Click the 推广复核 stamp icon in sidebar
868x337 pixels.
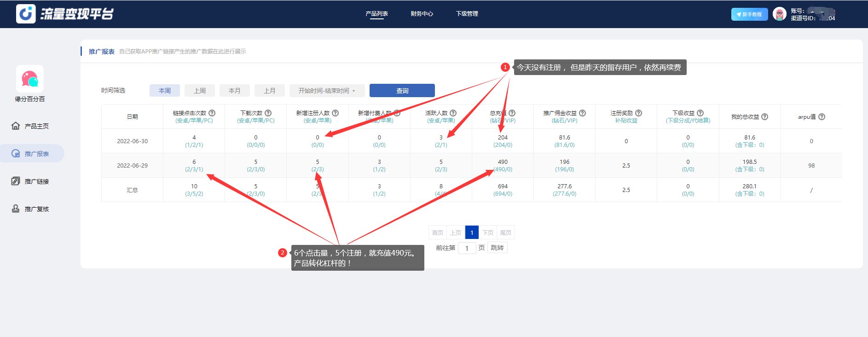point(16,209)
